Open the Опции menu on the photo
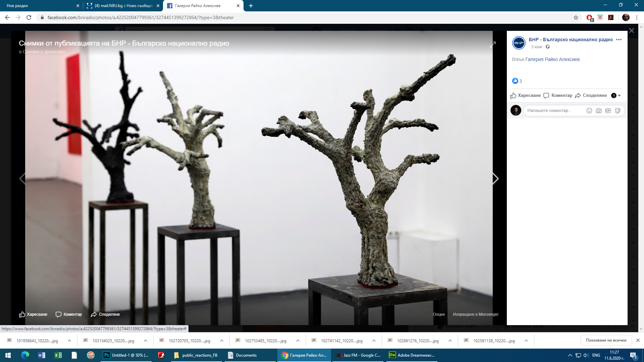The image size is (644, 362). [439, 314]
